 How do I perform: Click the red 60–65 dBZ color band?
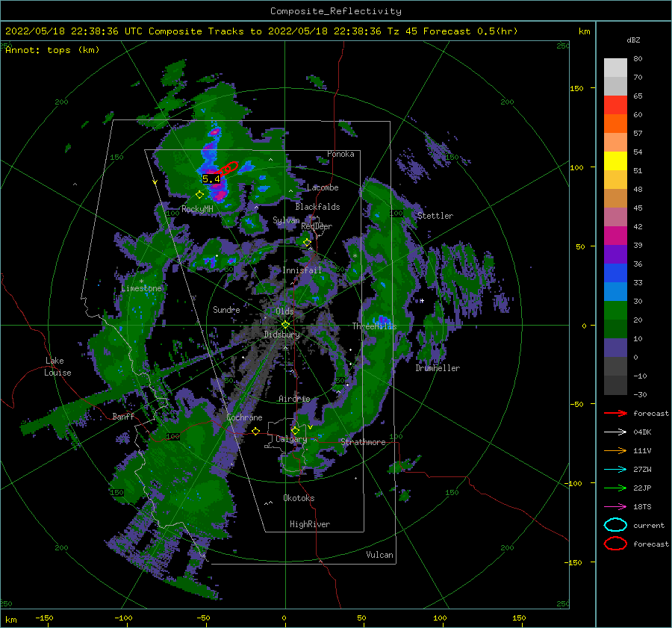click(615, 105)
